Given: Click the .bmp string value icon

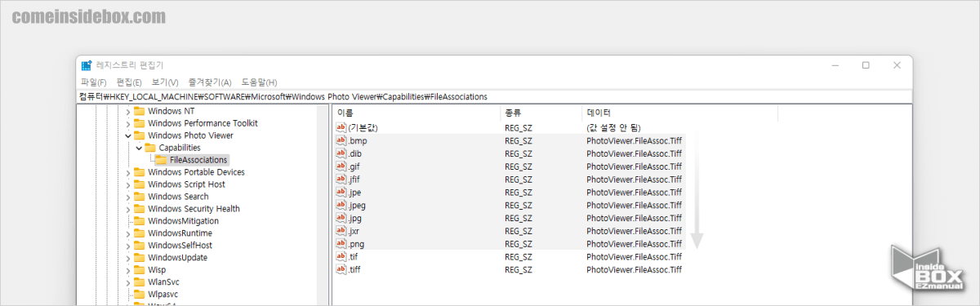Looking at the screenshot, I should pyautogui.click(x=341, y=141).
